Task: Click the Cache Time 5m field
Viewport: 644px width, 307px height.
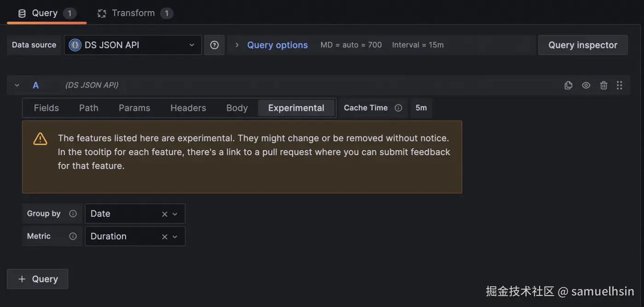Action: pyautogui.click(x=421, y=108)
